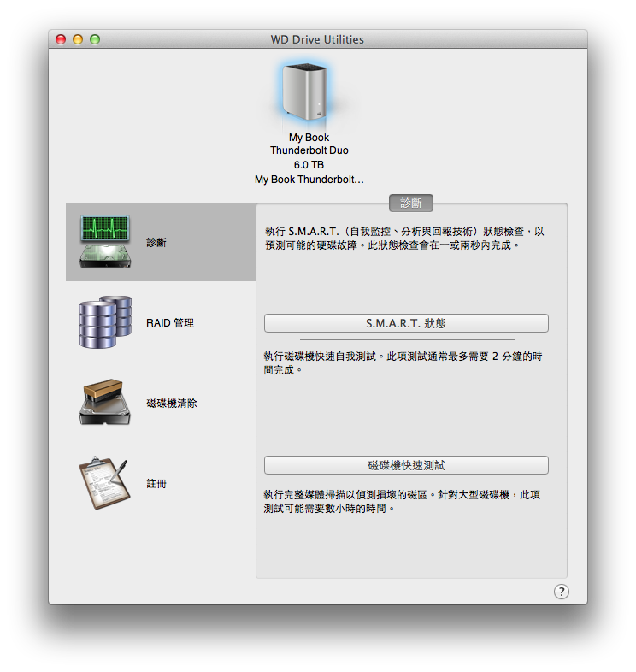Click the WD Drive Utilities window title
Screen dimensions: 636x672
coord(317,39)
